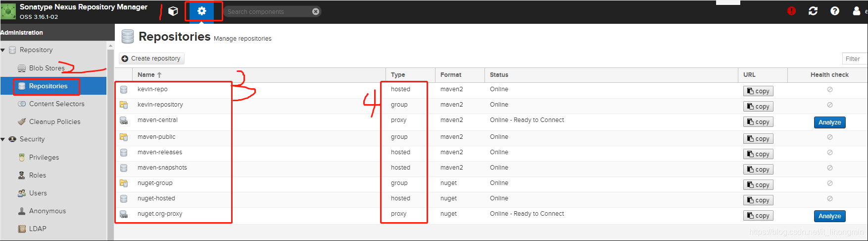The width and height of the screenshot is (868, 241).
Task: Open the red system status alert icon
Action: pyautogui.click(x=791, y=11)
